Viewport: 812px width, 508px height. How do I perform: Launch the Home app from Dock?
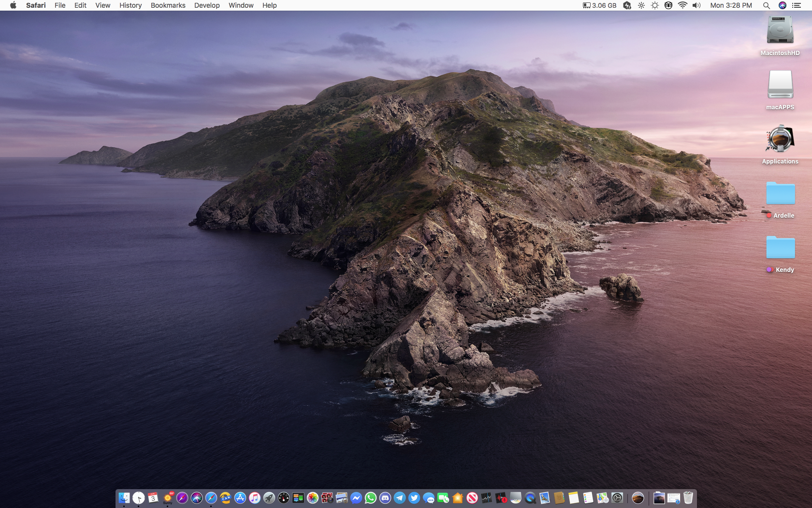pos(458,498)
